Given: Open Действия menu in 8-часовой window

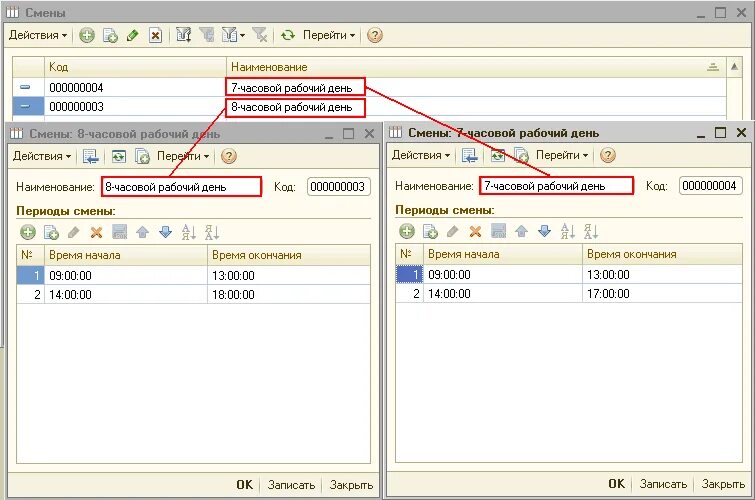Looking at the screenshot, I should 42,156.
